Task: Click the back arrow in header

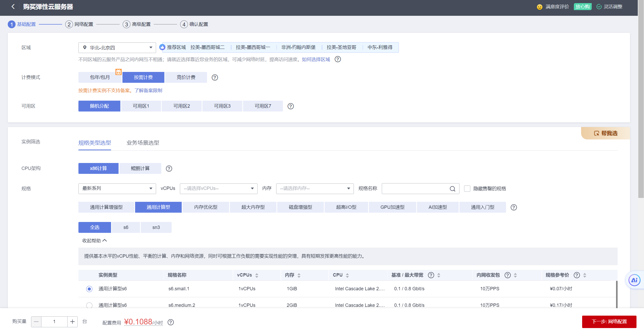Action: pos(13,7)
